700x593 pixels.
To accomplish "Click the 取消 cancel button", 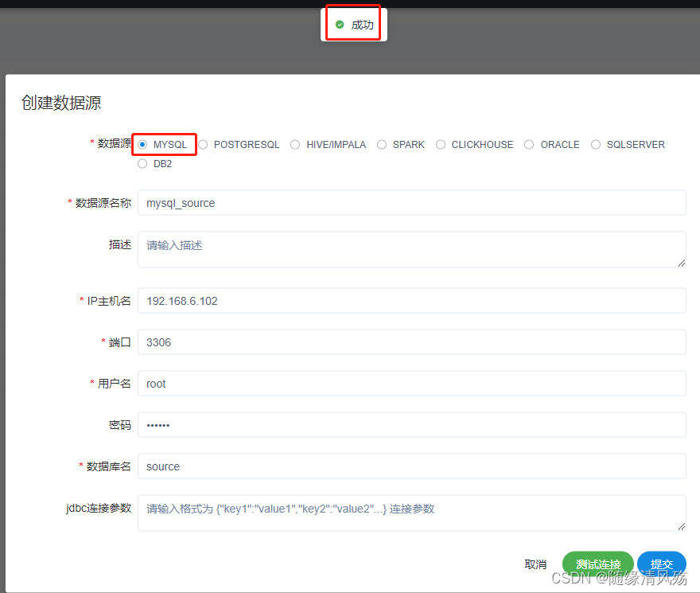I will pos(535,564).
